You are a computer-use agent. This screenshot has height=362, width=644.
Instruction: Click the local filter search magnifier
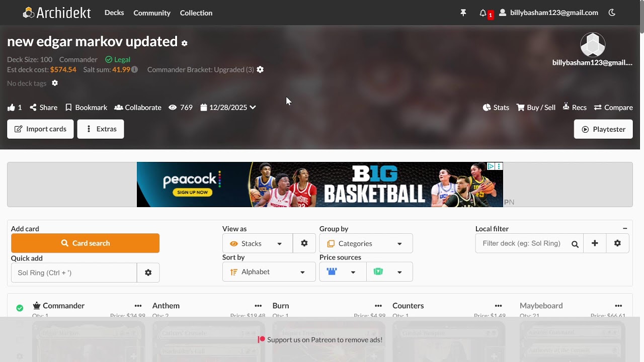575,244
